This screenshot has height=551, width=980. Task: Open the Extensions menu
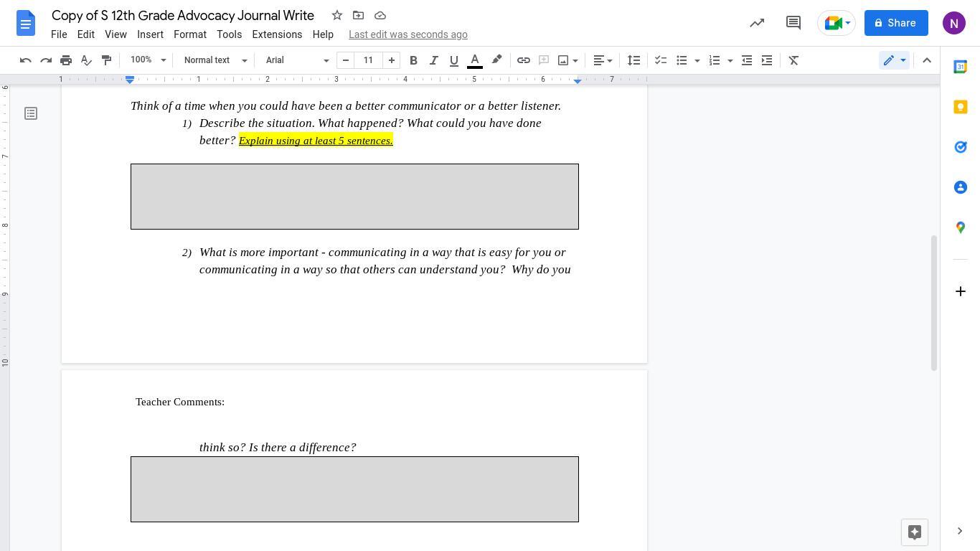(276, 34)
